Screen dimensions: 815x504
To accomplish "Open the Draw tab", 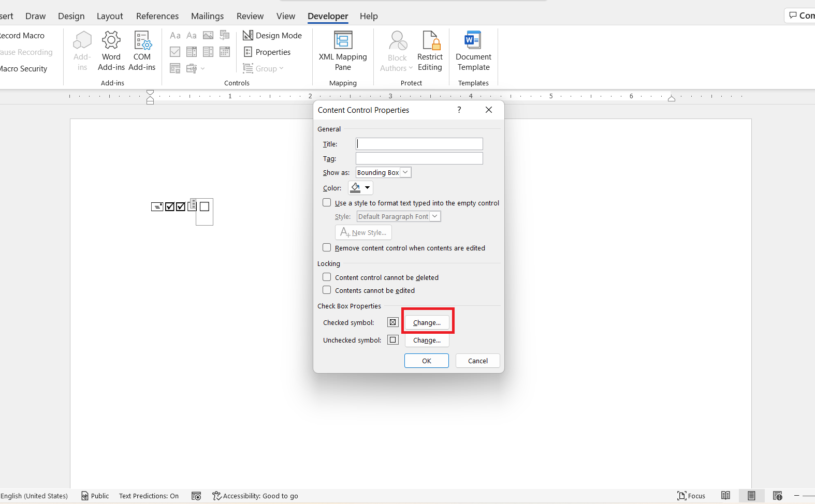I will tap(35, 16).
